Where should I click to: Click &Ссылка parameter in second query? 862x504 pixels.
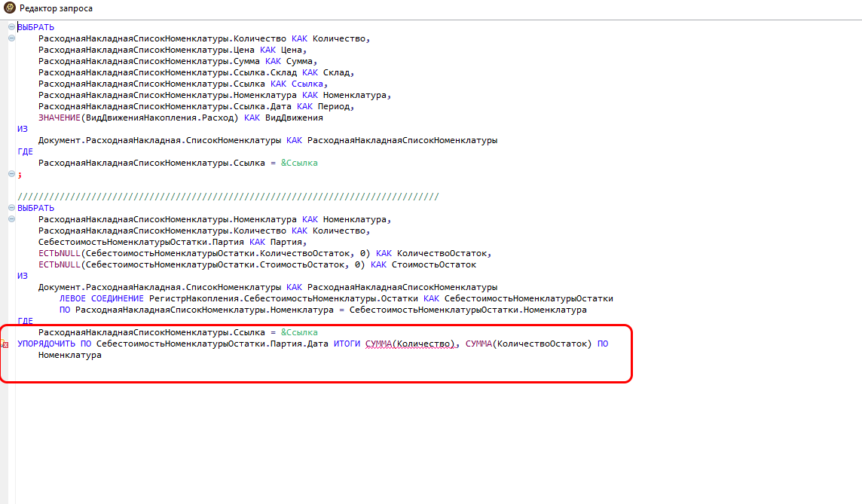(x=300, y=332)
